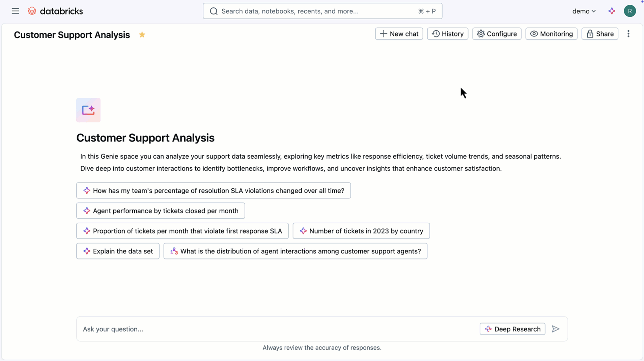Select 'Agent performance by tickets closed per month'
The height and width of the screenshot is (361, 644).
161,211
